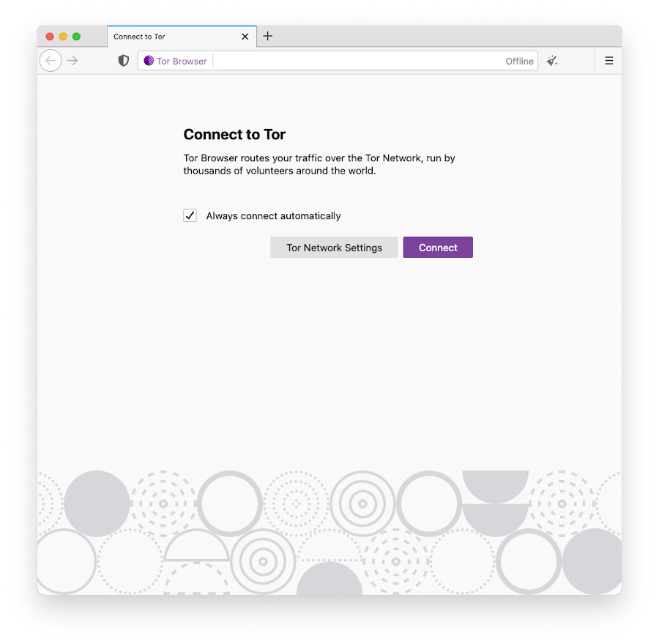Open a new tab with plus button
The height and width of the screenshot is (644, 659).
(268, 36)
